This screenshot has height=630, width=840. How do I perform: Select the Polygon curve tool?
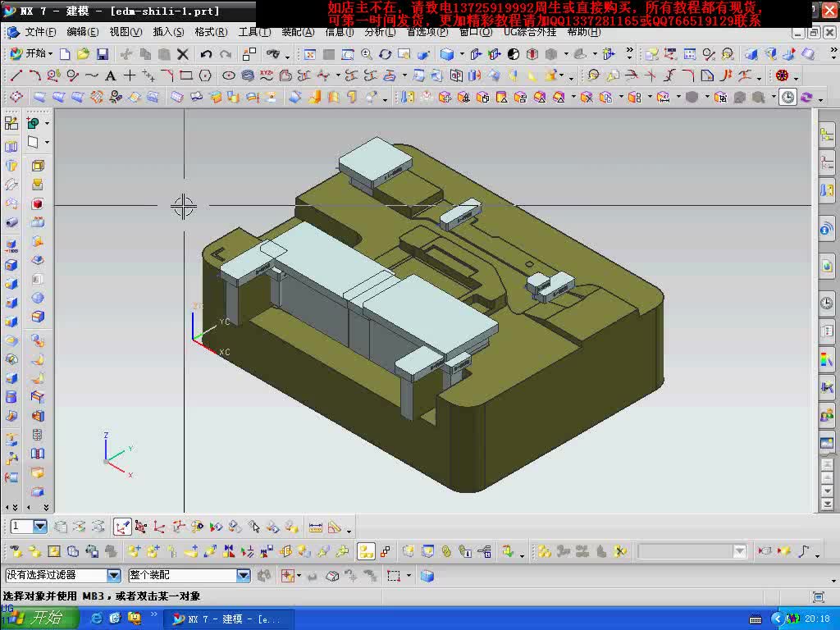pos(205,75)
